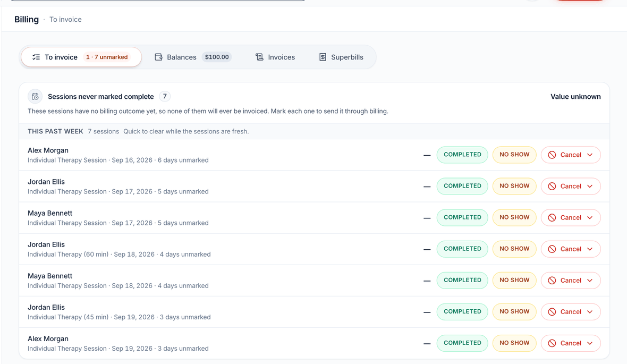
Task: Click the dash value in Jordan Ellis 45 min row
Action: tap(427, 312)
